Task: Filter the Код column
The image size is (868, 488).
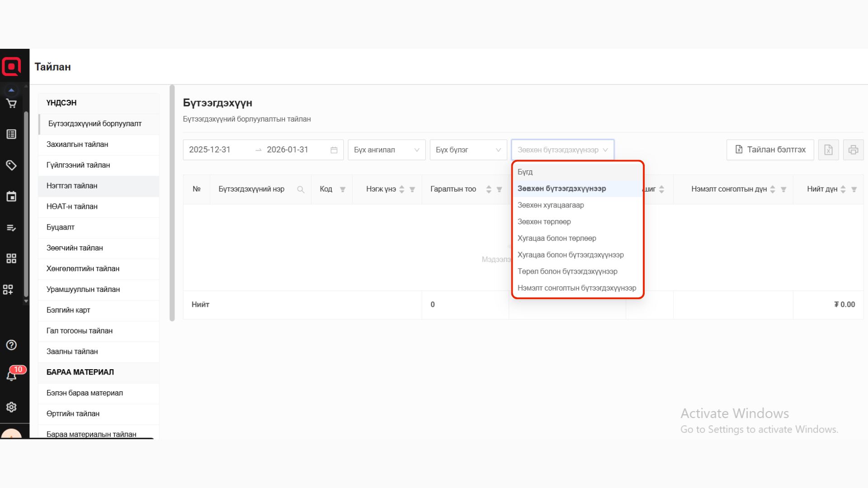Action: [343, 189]
